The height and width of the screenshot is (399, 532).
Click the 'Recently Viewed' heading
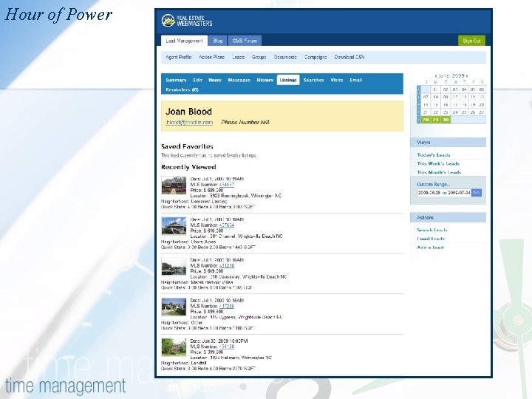(188, 167)
